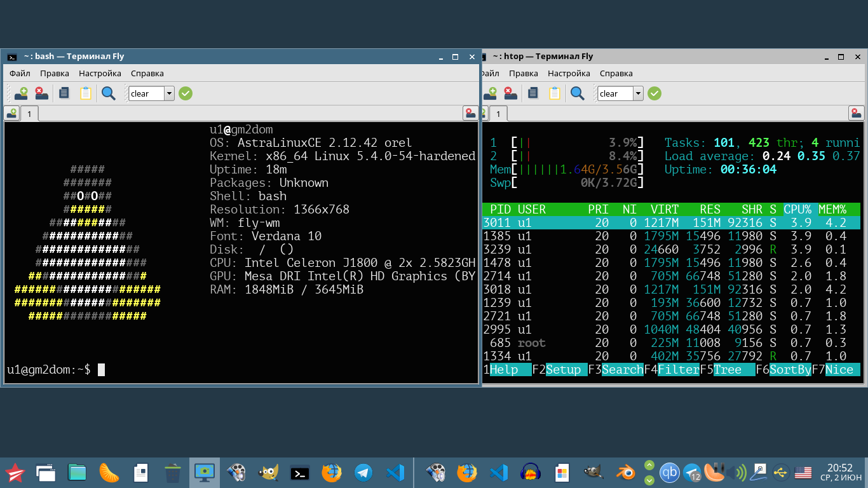Image resolution: width=868 pixels, height=488 pixels.
Task: Open the Файл menu in the bash window
Action: coord(20,73)
